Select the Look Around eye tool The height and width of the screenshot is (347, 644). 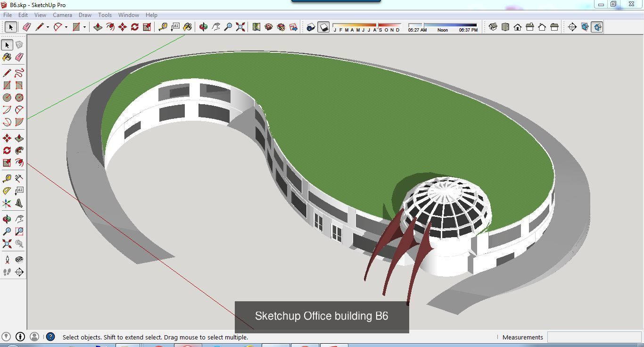point(19,259)
